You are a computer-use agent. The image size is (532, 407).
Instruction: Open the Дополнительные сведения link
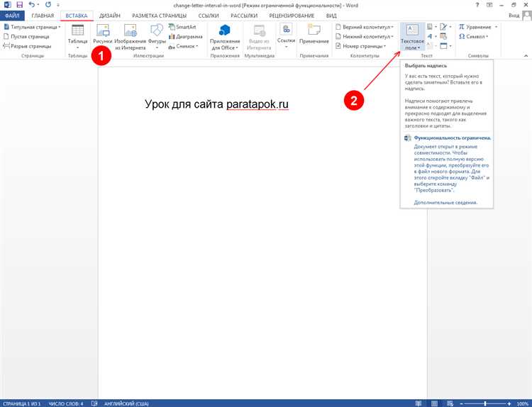(445, 203)
